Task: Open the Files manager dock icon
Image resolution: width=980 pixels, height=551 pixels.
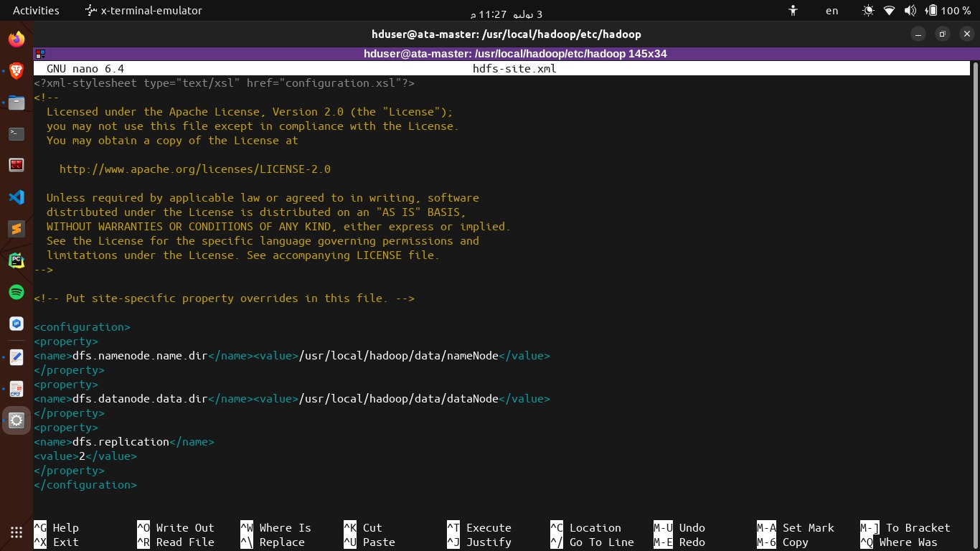Action: tap(17, 103)
